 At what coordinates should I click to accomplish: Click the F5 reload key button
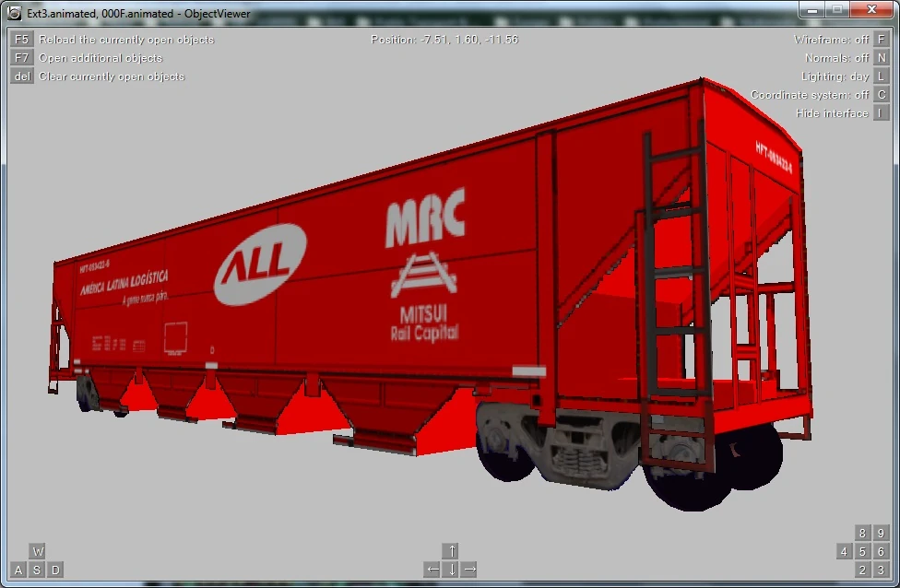tap(21, 39)
